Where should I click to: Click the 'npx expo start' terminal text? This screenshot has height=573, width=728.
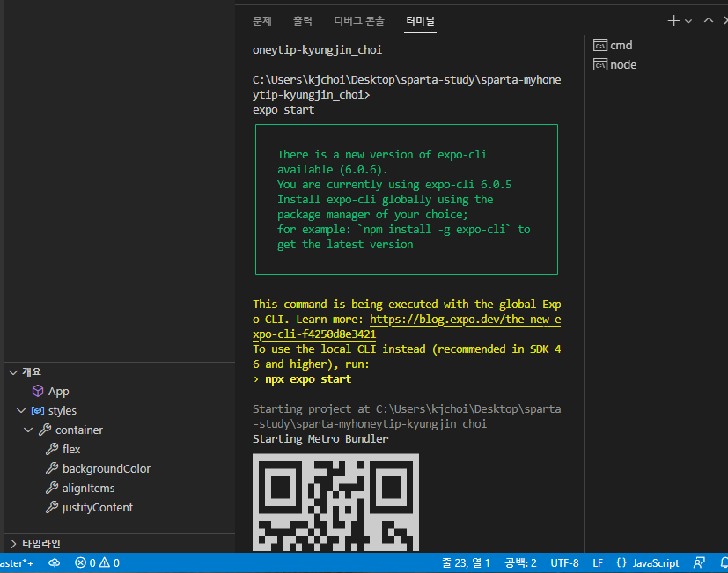(308, 379)
